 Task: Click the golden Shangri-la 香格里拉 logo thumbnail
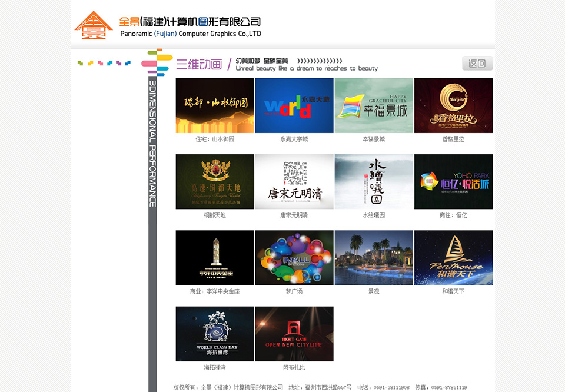point(453,105)
